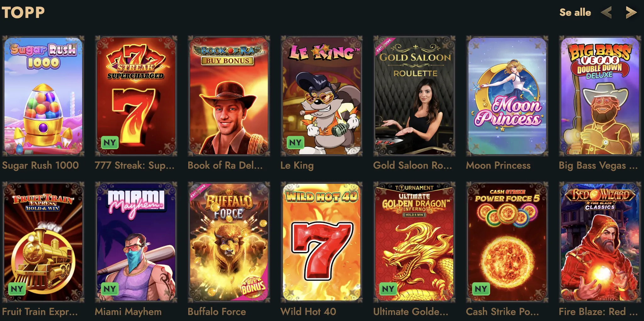Launch Big Bass Vegas Double Down tile

coord(600,96)
